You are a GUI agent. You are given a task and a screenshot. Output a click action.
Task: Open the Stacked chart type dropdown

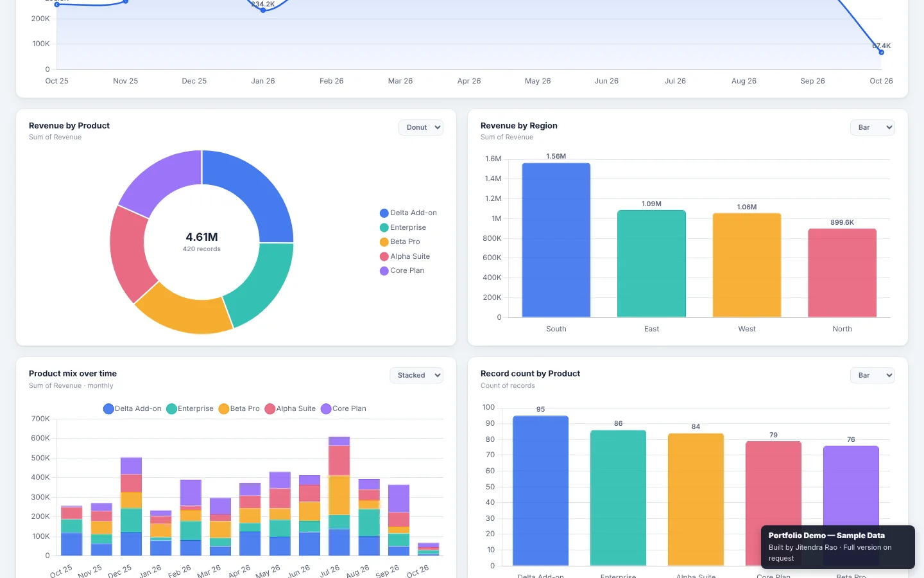(x=416, y=375)
